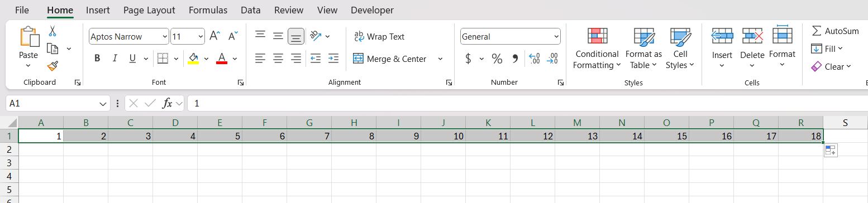Open Format as Table gallery

tap(643, 49)
